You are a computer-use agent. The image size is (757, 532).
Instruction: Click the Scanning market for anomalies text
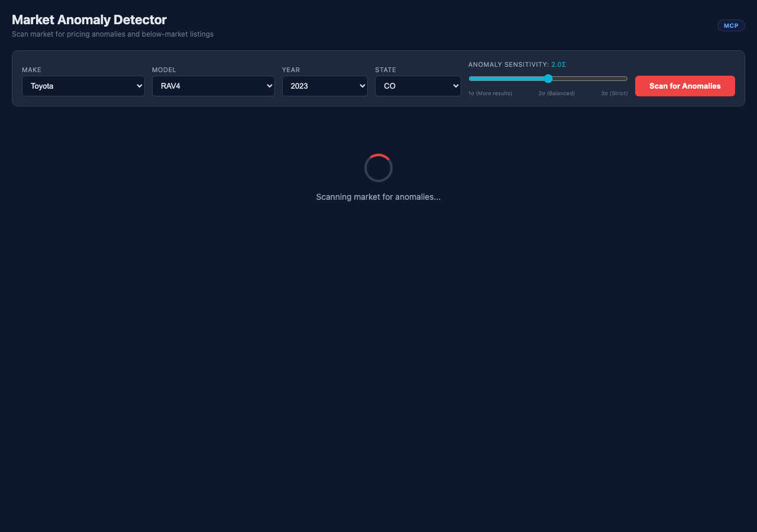(378, 197)
